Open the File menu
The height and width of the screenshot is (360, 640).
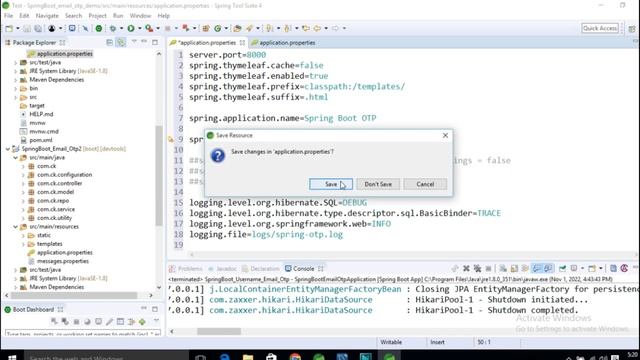pos(8,16)
